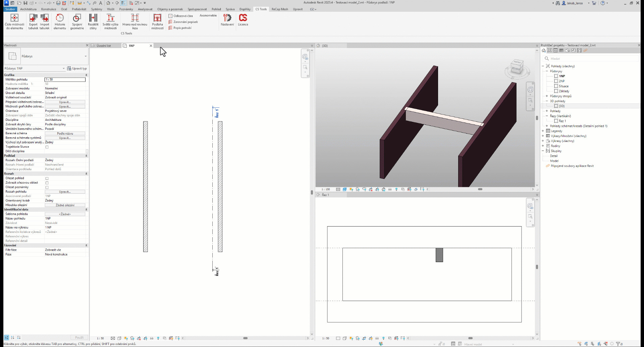644x347 pixels.
Task: Switch to the Úvodní list view tab
Action: 104,46
